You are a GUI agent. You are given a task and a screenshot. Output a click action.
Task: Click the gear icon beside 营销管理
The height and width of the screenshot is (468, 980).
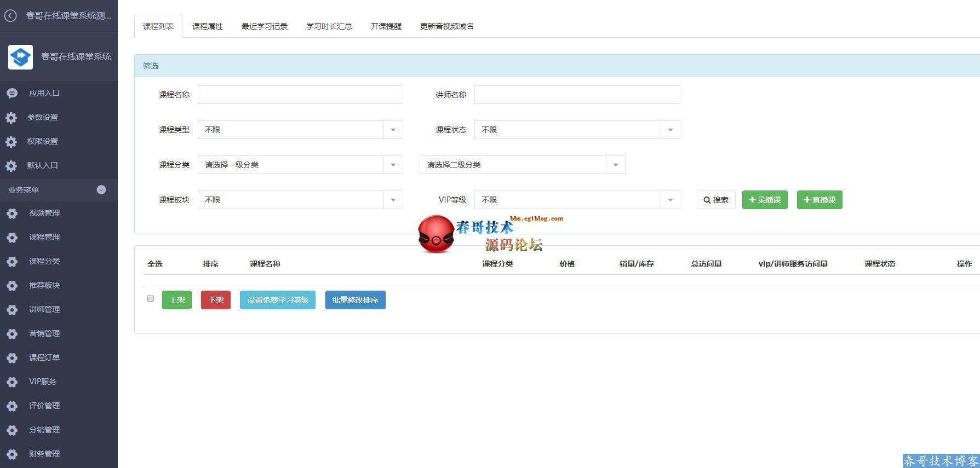point(12,334)
